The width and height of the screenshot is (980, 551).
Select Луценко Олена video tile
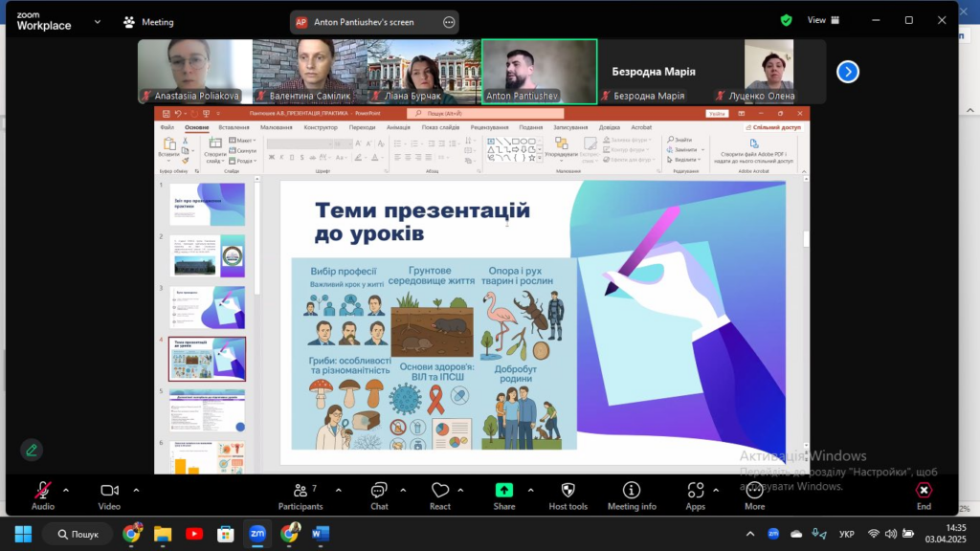[x=768, y=71]
